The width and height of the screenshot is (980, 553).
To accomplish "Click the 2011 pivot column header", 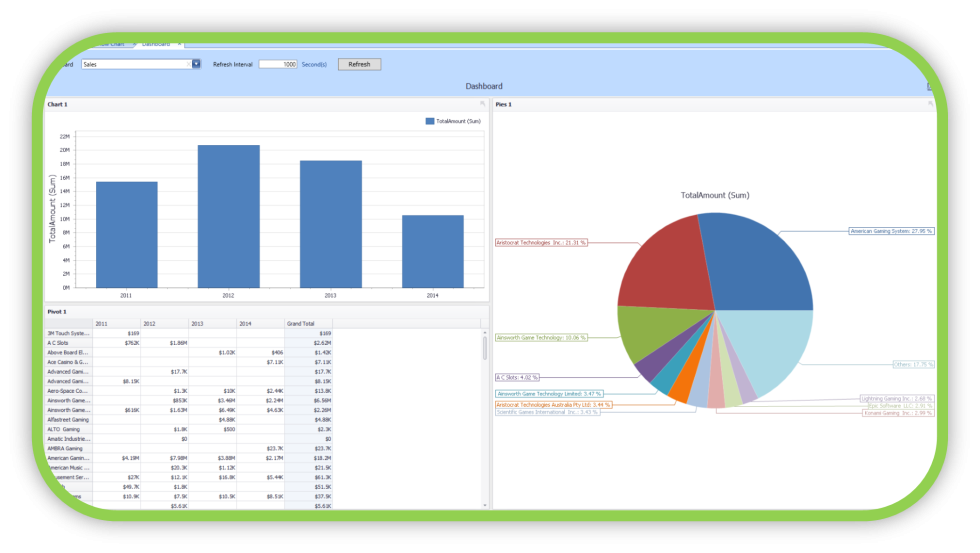I will pyautogui.click(x=115, y=323).
